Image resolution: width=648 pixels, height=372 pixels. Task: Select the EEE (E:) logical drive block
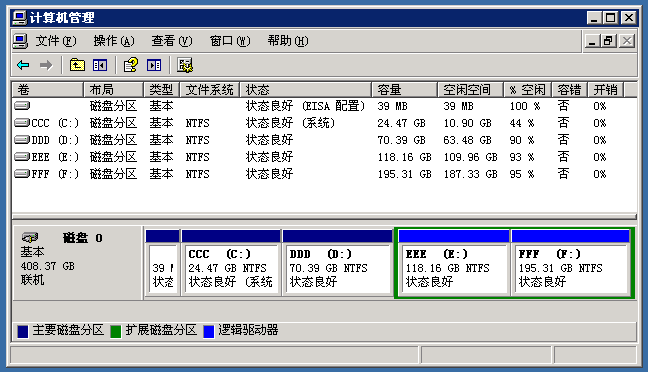click(453, 262)
